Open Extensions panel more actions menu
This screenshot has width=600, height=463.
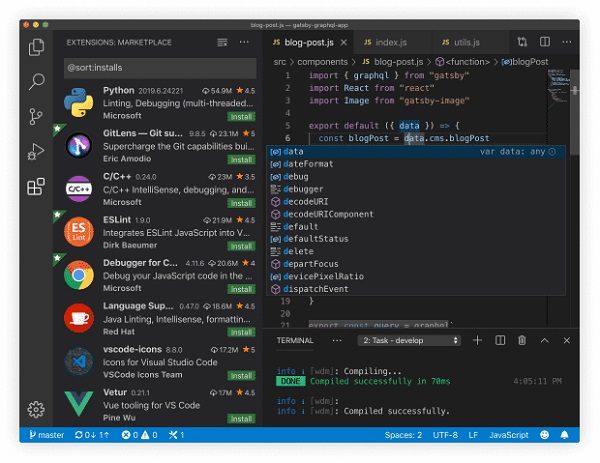[x=245, y=43]
